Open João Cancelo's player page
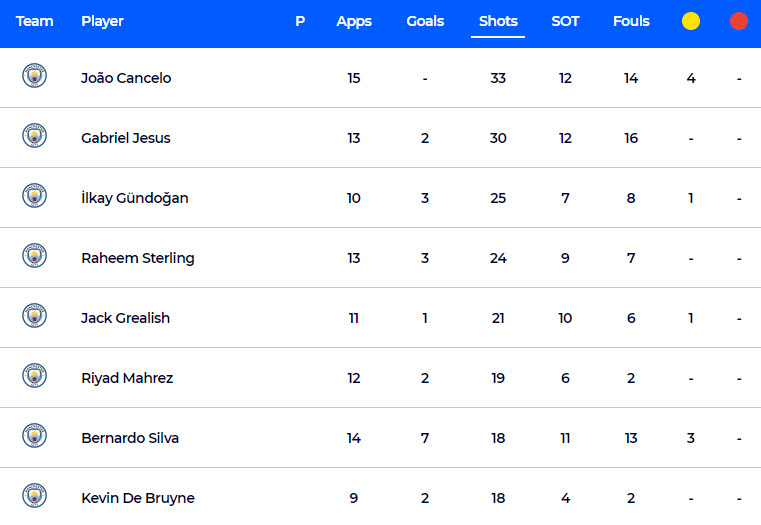 pos(126,78)
